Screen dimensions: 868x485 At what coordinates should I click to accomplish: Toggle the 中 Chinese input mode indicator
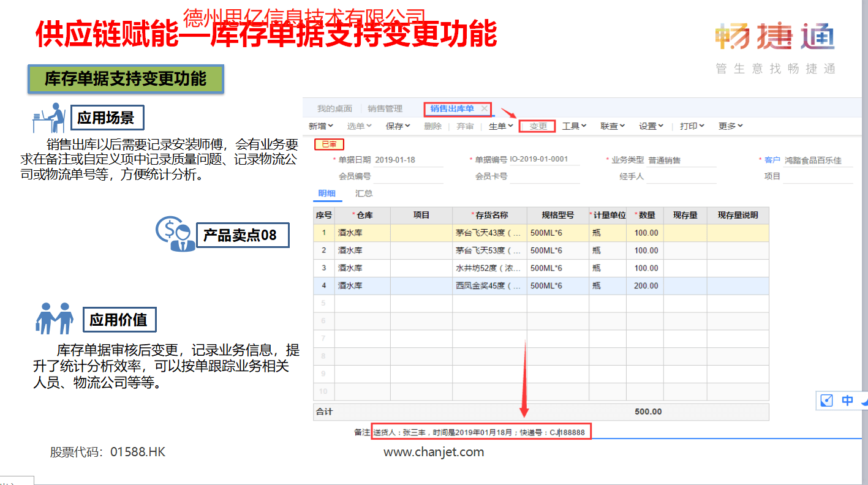pyautogui.click(x=847, y=400)
